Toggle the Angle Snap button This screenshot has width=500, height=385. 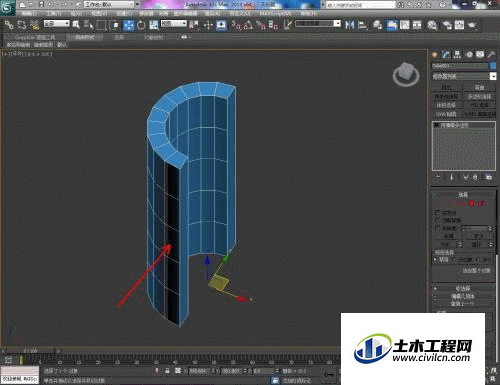click(x=248, y=25)
